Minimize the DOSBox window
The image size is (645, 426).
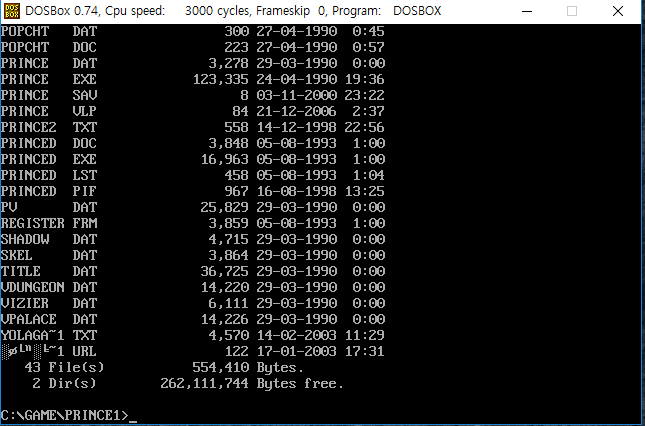(x=527, y=11)
